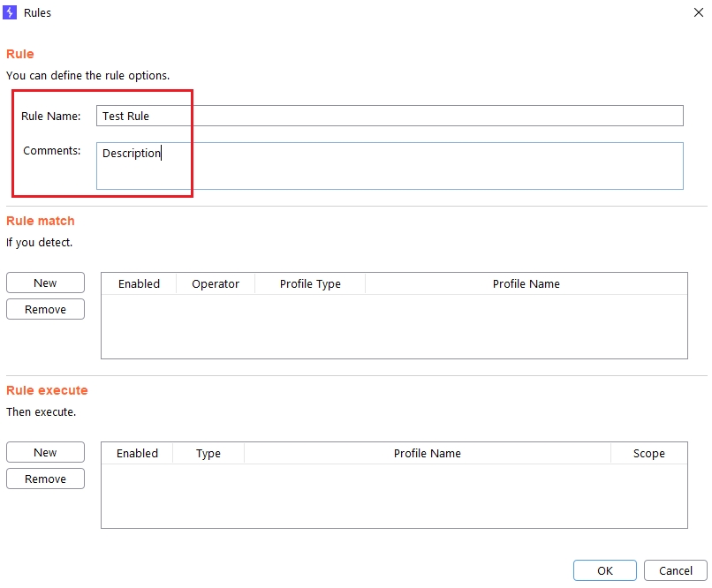
Task: Click Profile Name header in Rule execute table
Action: (x=427, y=453)
